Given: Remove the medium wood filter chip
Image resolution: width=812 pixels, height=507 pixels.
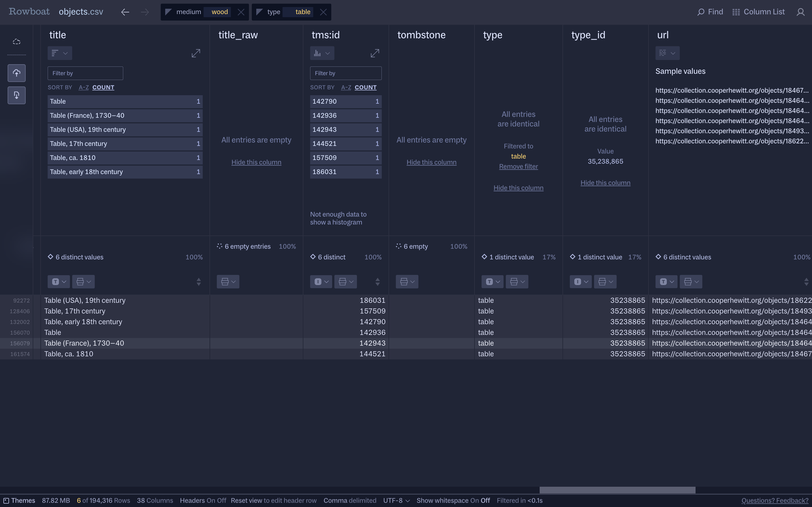Looking at the screenshot, I should tap(241, 12).
